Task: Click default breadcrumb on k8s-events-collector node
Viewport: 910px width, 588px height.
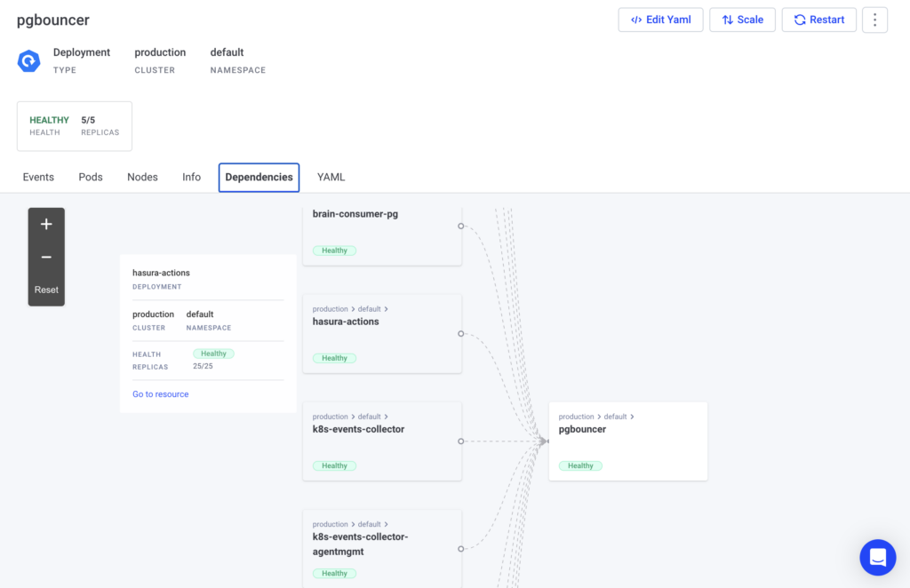Action: coord(369,417)
